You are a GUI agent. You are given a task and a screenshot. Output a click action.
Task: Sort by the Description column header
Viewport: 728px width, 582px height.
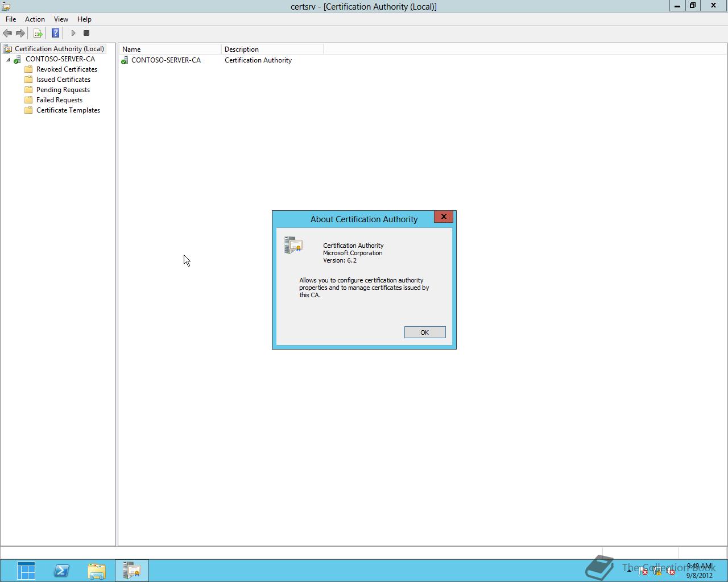tap(272, 49)
